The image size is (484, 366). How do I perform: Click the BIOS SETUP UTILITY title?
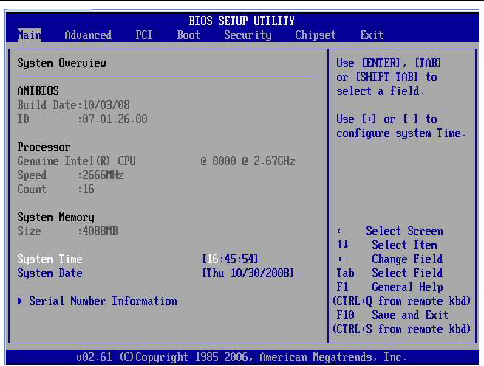click(242, 21)
